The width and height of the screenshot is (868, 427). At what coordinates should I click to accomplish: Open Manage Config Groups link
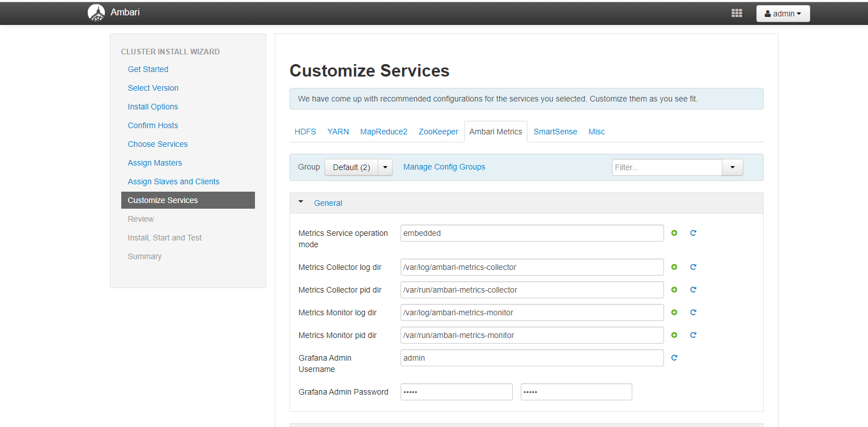point(444,167)
